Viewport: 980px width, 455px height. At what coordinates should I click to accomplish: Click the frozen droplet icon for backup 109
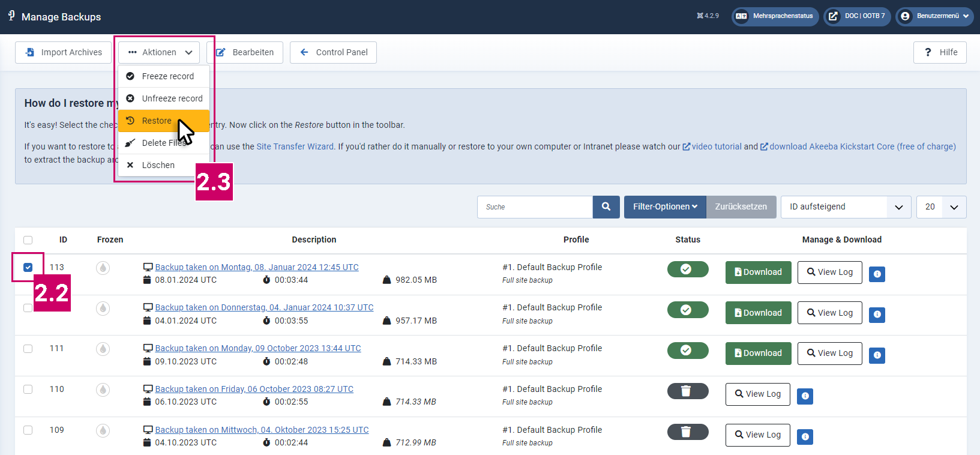pyautogui.click(x=103, y=430)
